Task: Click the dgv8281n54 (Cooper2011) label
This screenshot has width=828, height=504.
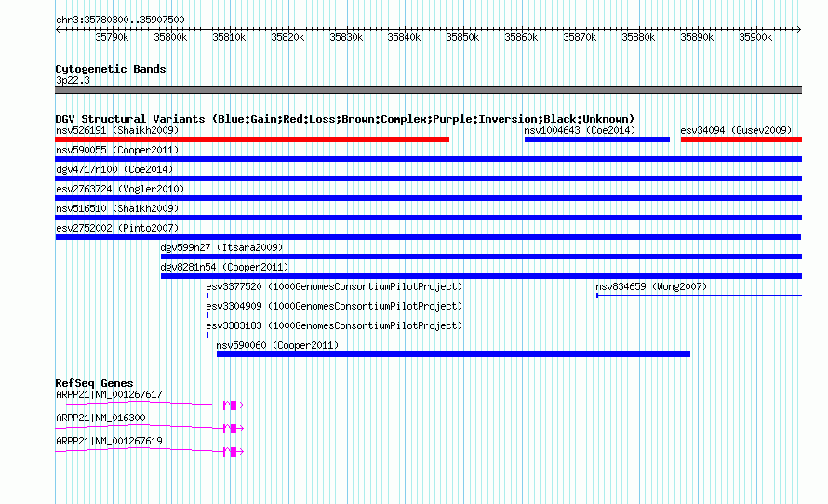Action: click(224, 267)
